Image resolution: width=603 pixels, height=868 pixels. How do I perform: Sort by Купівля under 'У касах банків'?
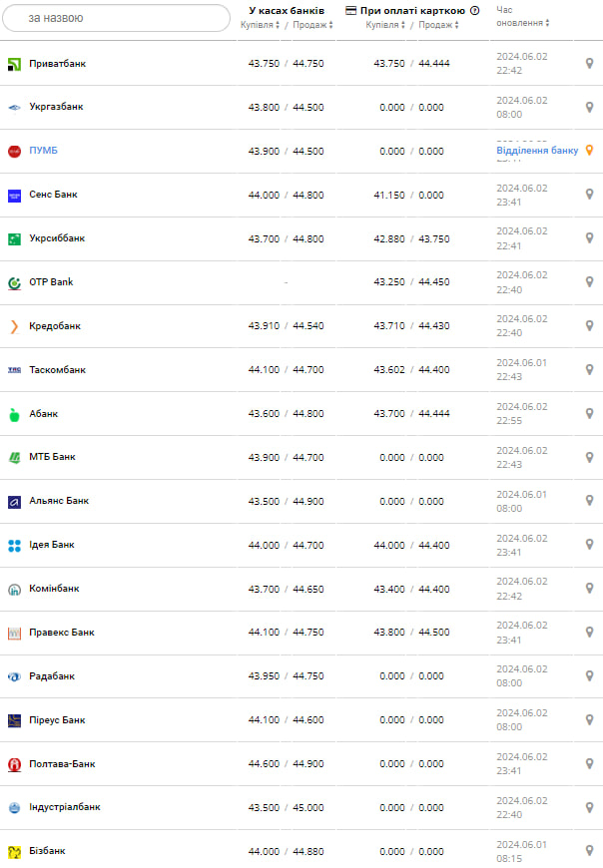pyautogui.click(x=261, y=25)
